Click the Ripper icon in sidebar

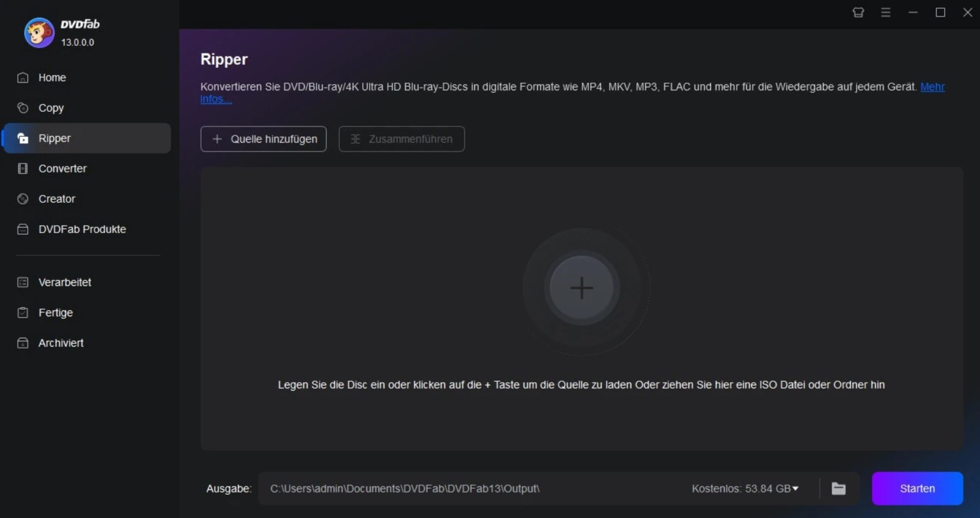(23, 138)
